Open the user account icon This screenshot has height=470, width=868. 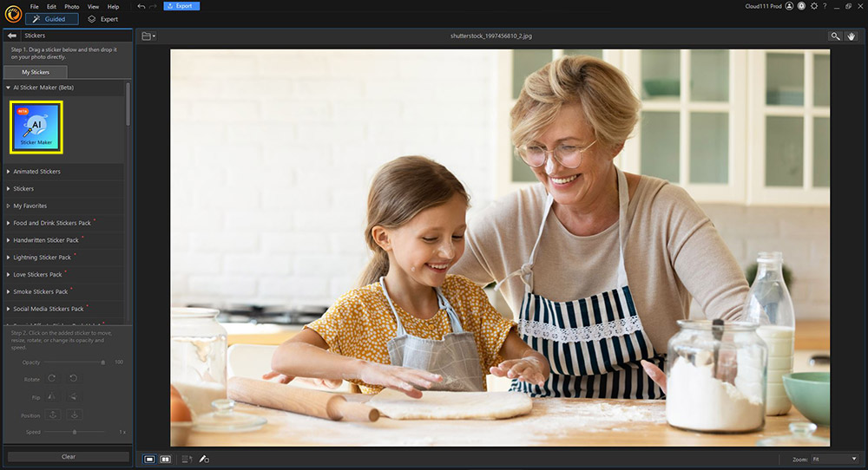tap(789, 6)
